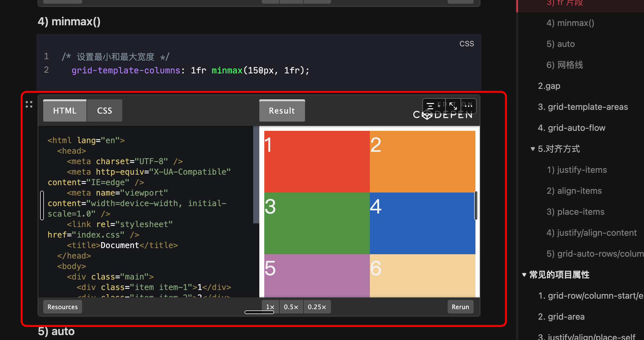Open the editor layout view icon
Image resolution: width=644 pixels, height=340 pixels.
coord(430,106)
